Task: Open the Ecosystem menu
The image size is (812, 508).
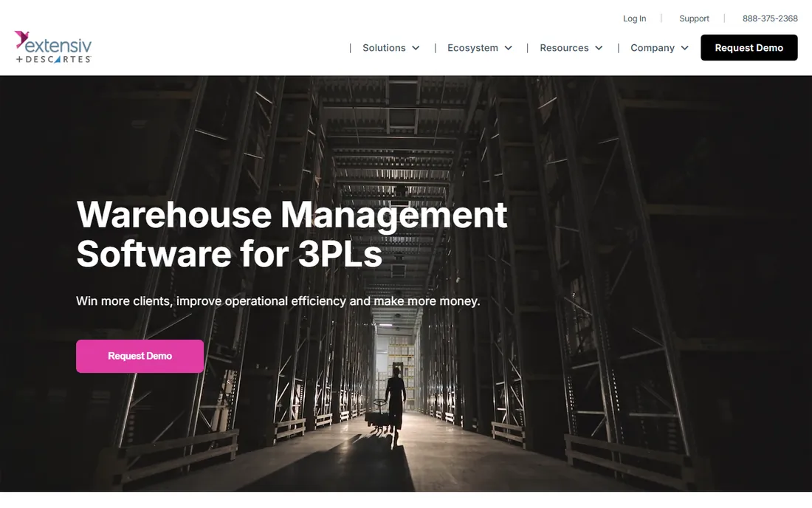Action: point(472,48)
